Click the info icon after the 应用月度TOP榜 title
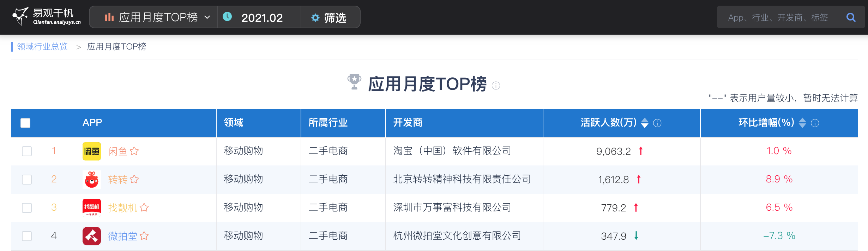 [496, 86]
